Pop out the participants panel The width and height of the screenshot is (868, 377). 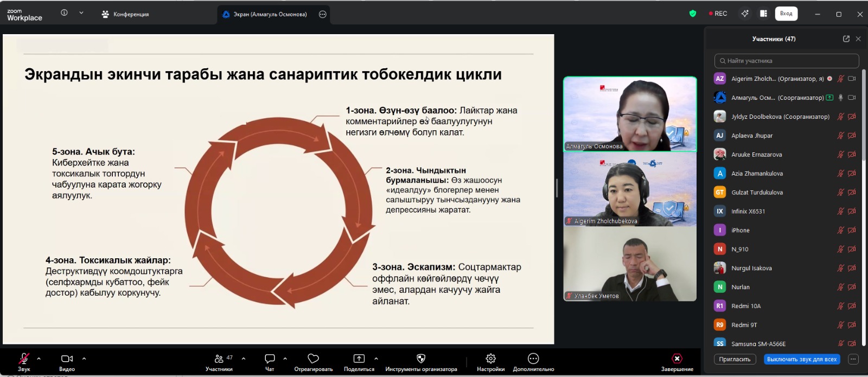pos(846,39)
